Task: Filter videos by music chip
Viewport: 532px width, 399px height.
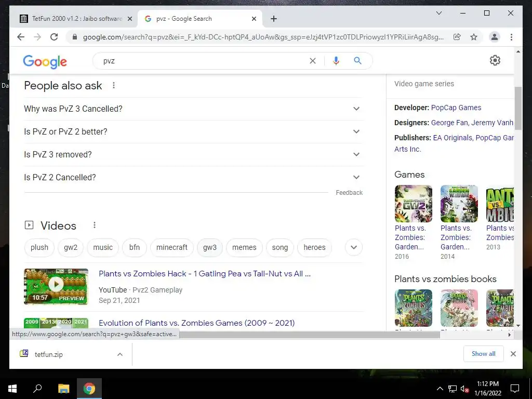Action: click(103, 247)
